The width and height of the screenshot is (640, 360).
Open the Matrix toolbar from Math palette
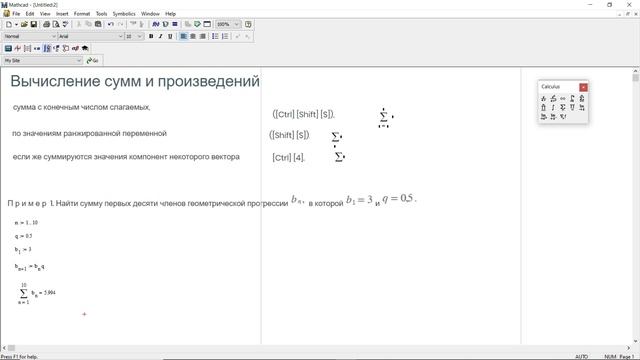(x=27, y=48)
